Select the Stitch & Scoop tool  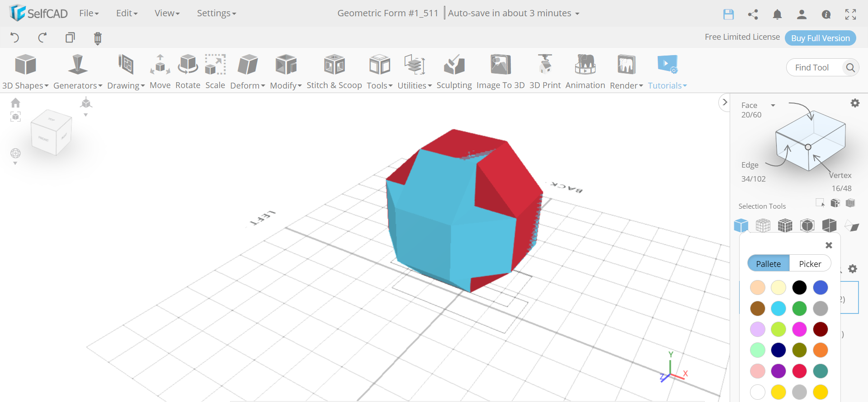point(334,72)
